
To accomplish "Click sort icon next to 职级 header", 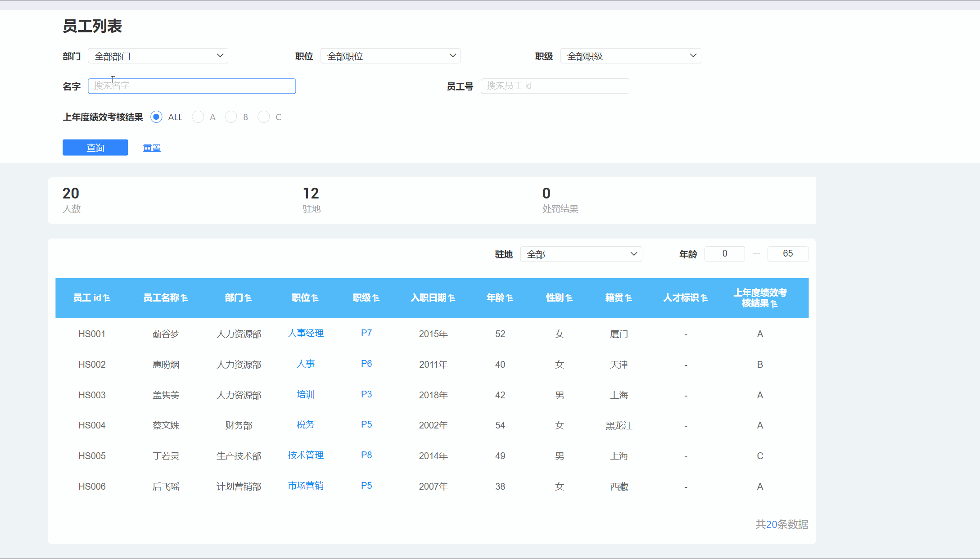I will point(376,298).
